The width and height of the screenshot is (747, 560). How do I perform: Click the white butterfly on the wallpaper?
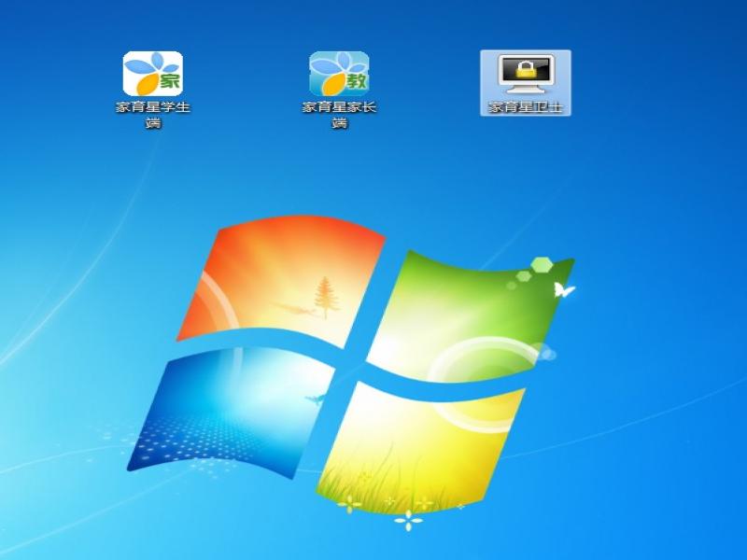click(x=563, y=290)
